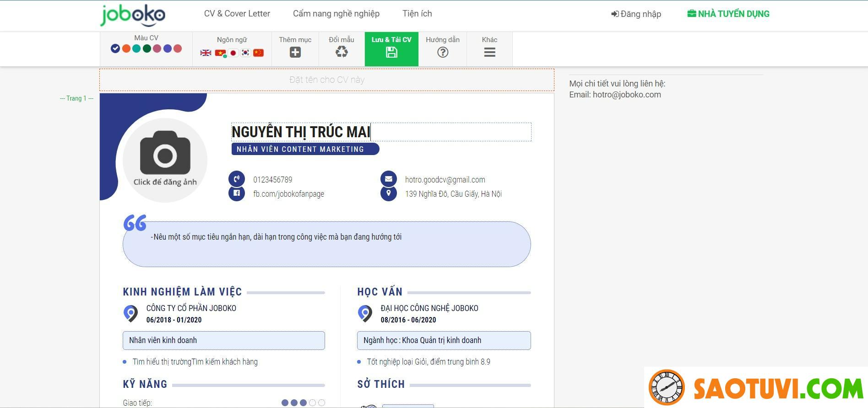
Task: Pick the coral red CV color
Action: coord(178,48)
